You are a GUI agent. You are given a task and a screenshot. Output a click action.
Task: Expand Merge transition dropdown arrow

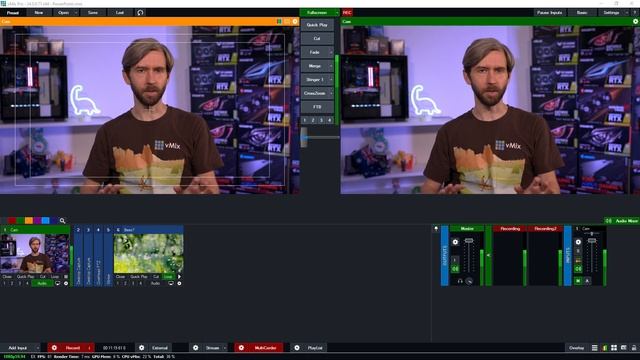[x=331, y=66]
